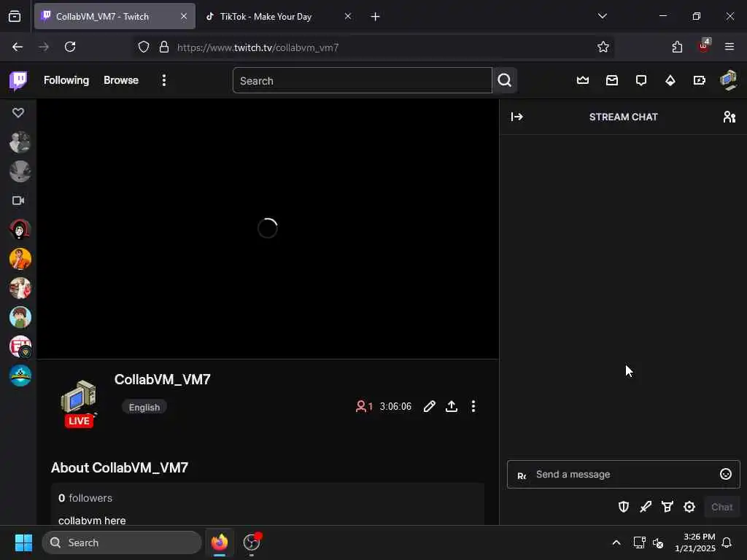Click the tracking protection shield icon

144,47
